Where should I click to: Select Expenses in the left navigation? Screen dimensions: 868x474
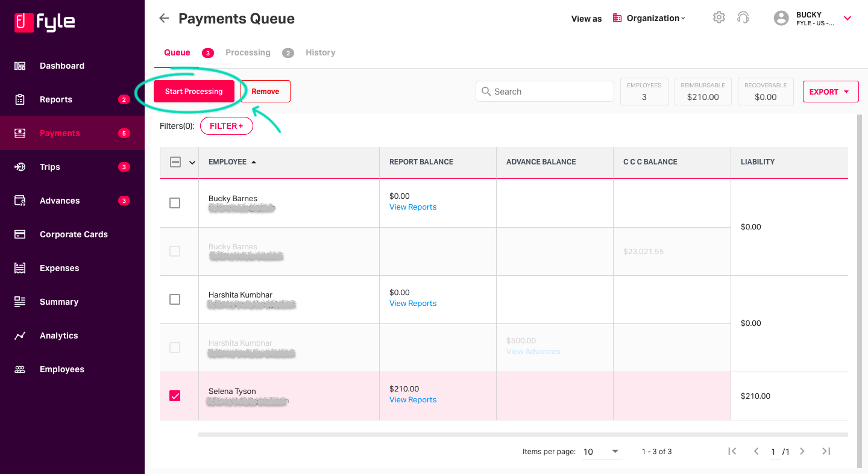[x=59, y=268]
